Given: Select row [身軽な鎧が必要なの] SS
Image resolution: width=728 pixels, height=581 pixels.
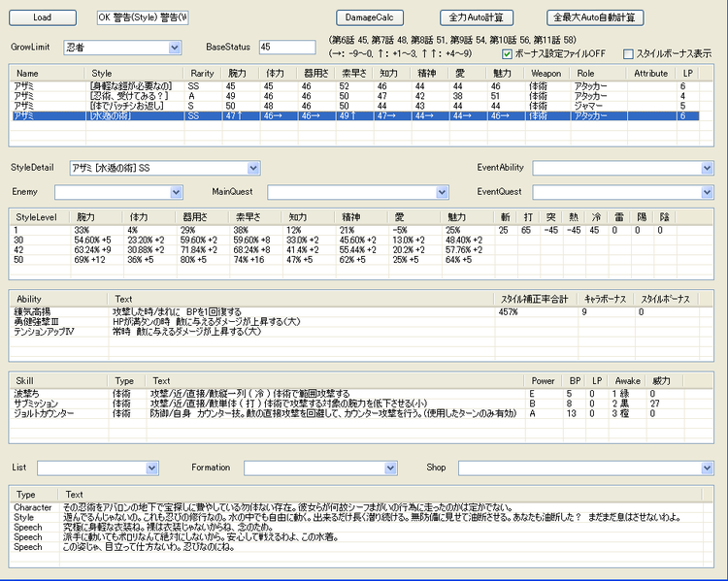Looking at the screenshot, I should tap(355, 86).
